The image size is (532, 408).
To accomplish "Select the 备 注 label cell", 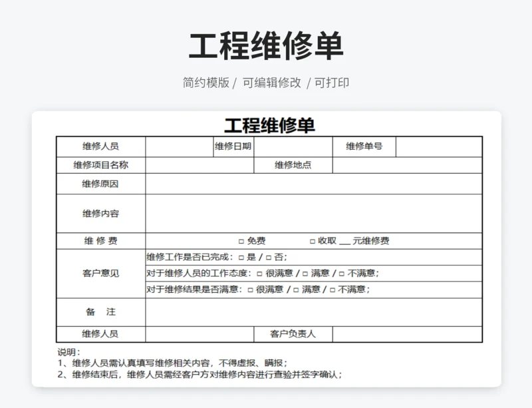I will click(x=101, y=313).
